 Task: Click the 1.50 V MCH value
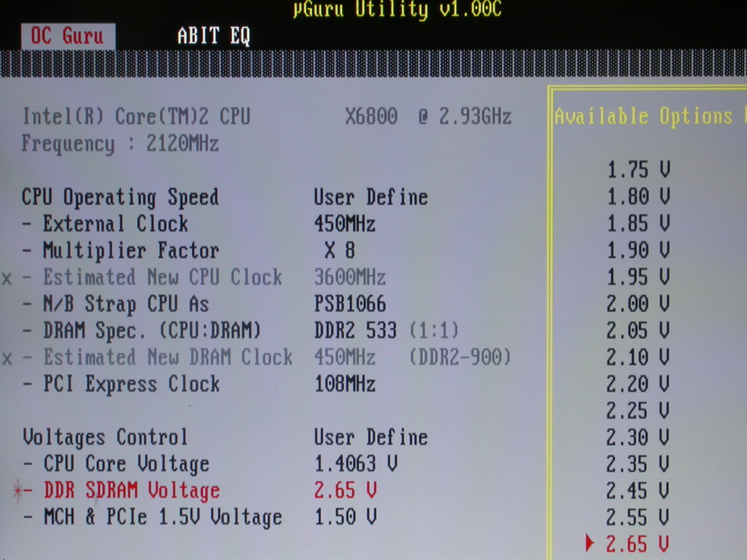pyautogui.click(x=345, y=518)
